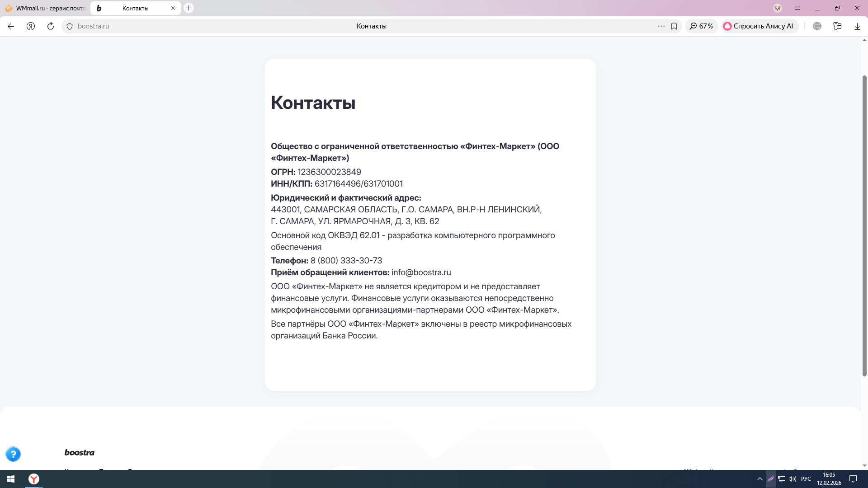Switch to WMmail.ru tab

[45, 8]
